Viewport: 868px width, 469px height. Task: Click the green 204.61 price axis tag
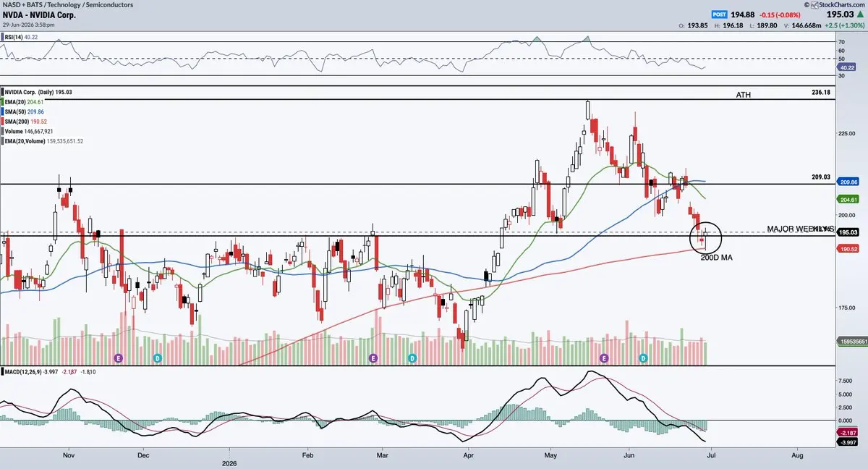(x=847, y=199)
